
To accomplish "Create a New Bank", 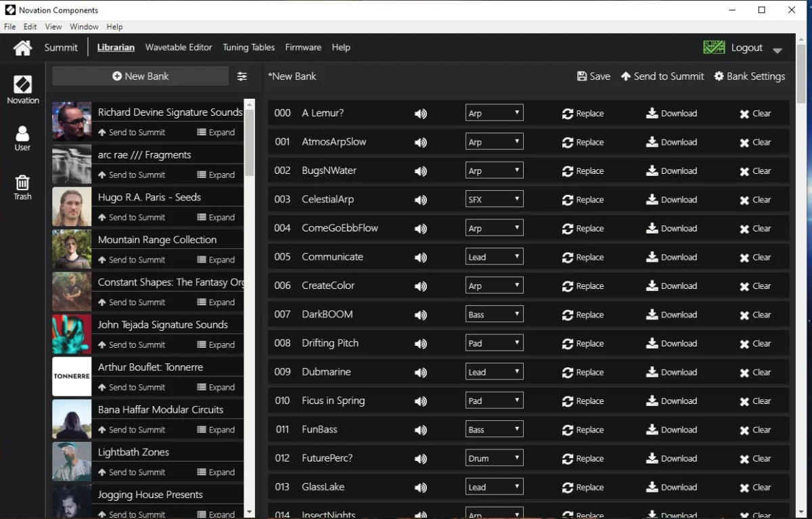I will [x=141, y=76].
